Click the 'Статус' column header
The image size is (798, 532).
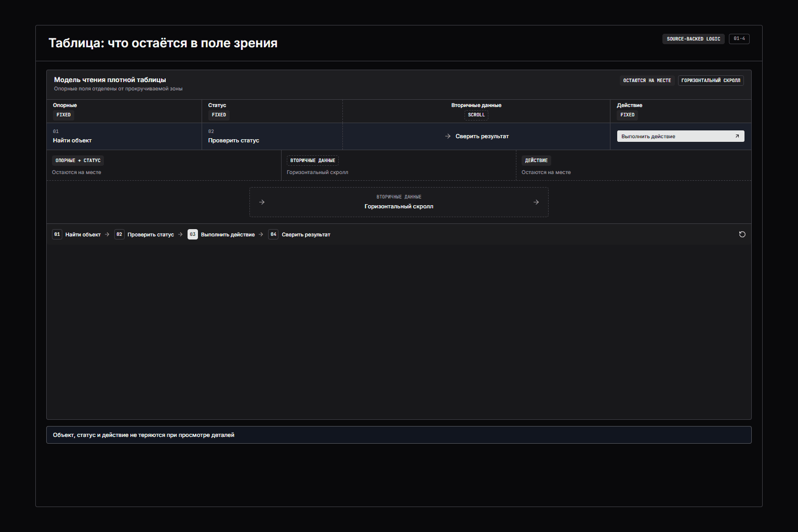tap(217, 105)
